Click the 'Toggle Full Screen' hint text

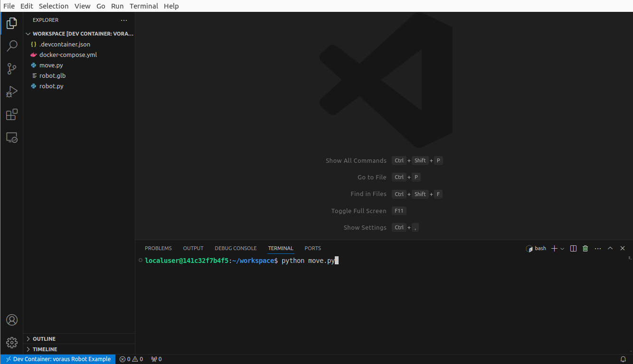359,211
